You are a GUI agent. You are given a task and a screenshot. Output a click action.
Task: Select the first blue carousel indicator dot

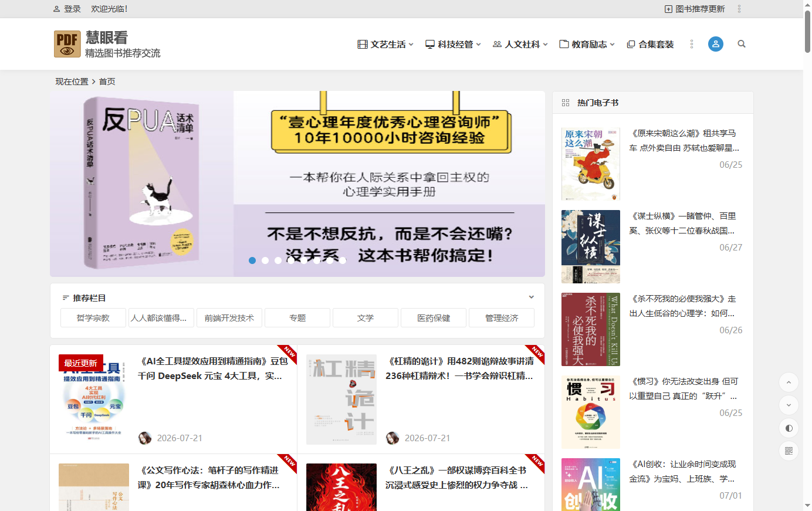252,260
